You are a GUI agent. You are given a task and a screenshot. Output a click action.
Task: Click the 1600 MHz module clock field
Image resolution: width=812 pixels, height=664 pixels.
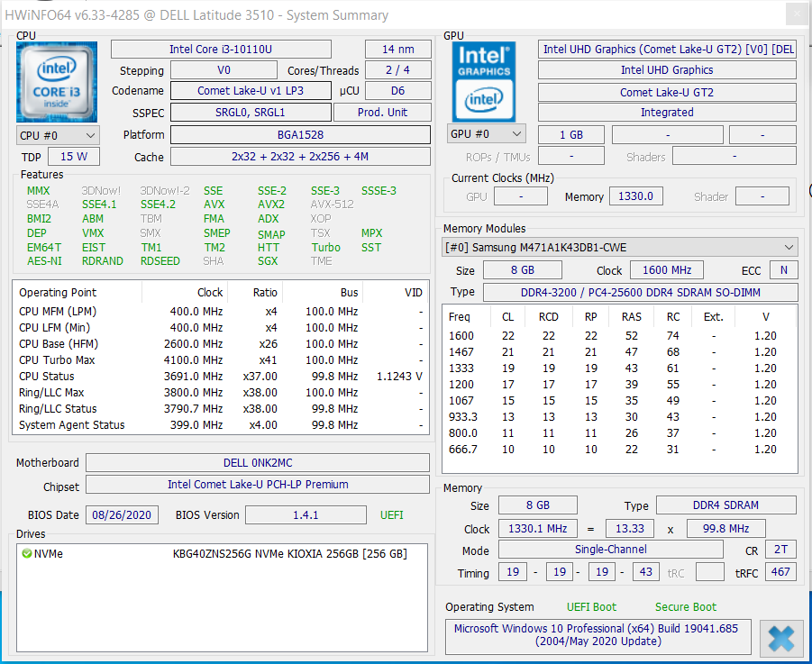click(x=667, y=269)
